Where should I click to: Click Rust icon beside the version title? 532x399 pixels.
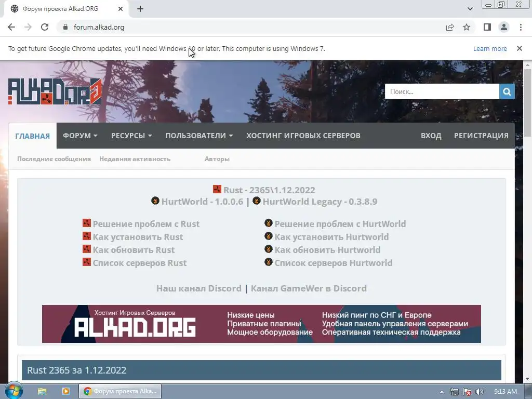coord(217,189)
